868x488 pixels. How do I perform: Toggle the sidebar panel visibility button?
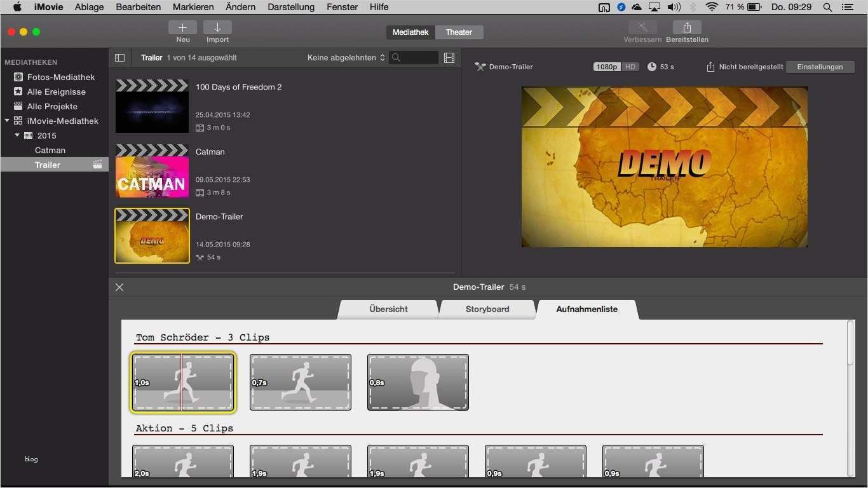point(120,58)
